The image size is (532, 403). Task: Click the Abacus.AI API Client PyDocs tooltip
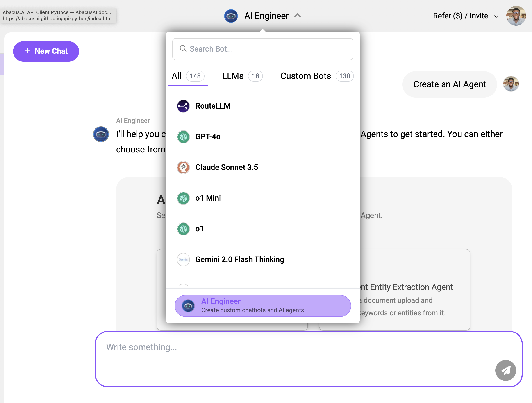click(58, 15)
